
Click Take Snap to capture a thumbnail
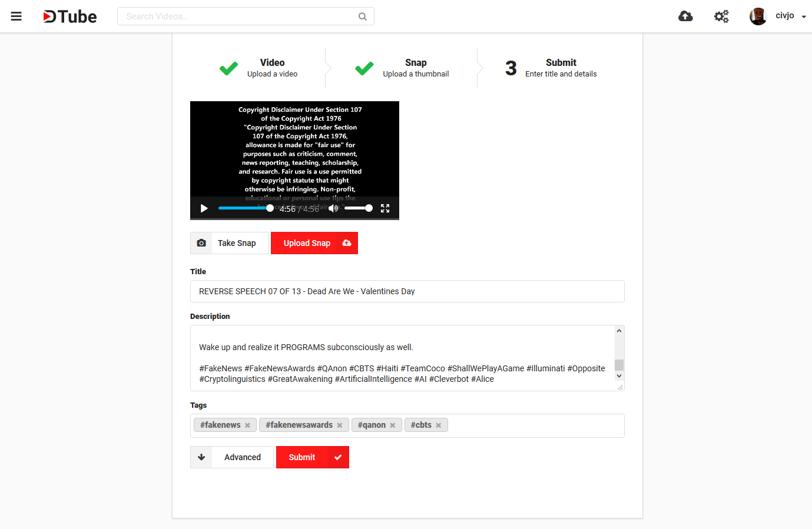pyautogui.click(x=237, y=242)
